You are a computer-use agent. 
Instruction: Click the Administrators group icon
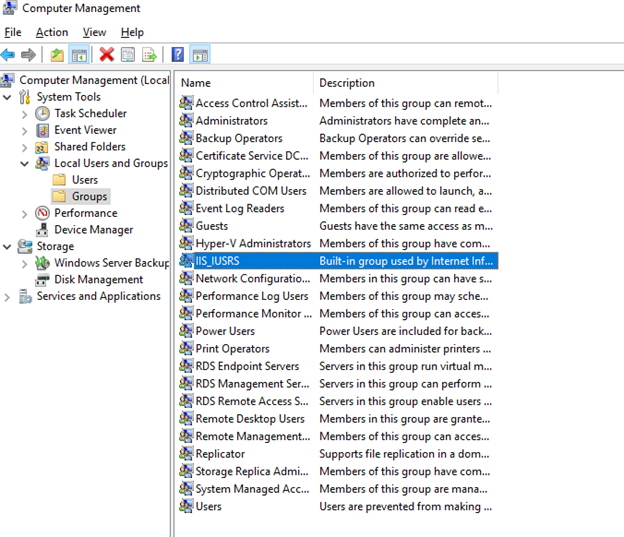pos(186,120)
